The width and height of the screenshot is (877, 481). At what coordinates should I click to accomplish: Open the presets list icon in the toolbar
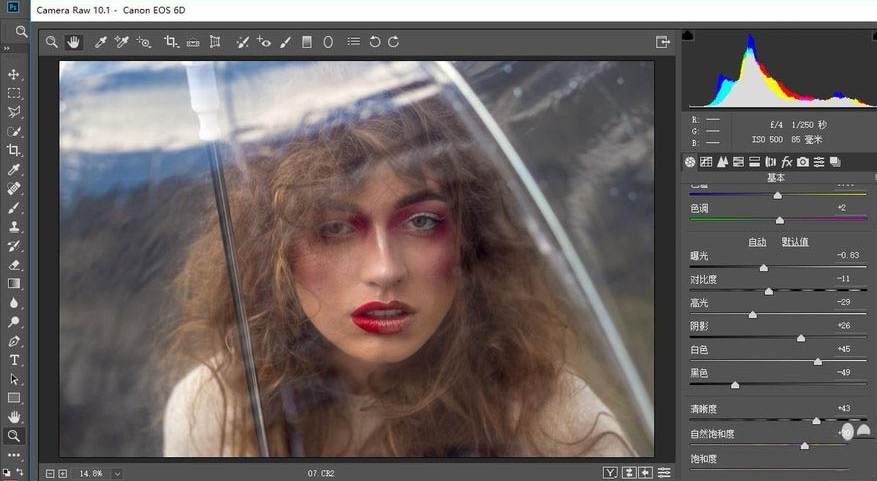click(x=353, y=42)
